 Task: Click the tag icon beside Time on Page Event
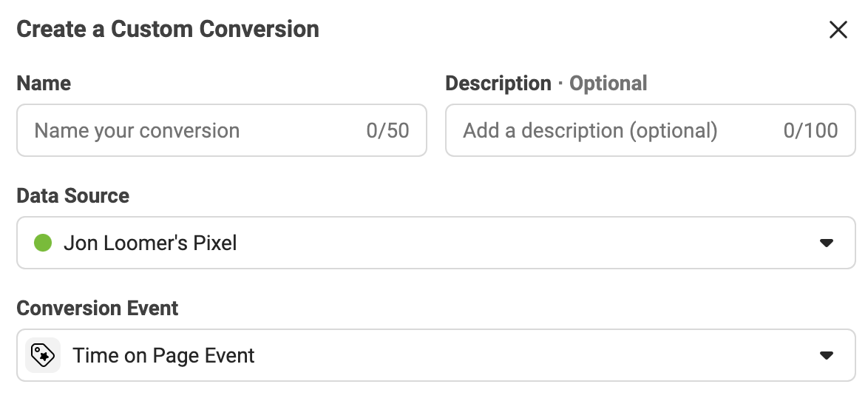coord(43,355)
